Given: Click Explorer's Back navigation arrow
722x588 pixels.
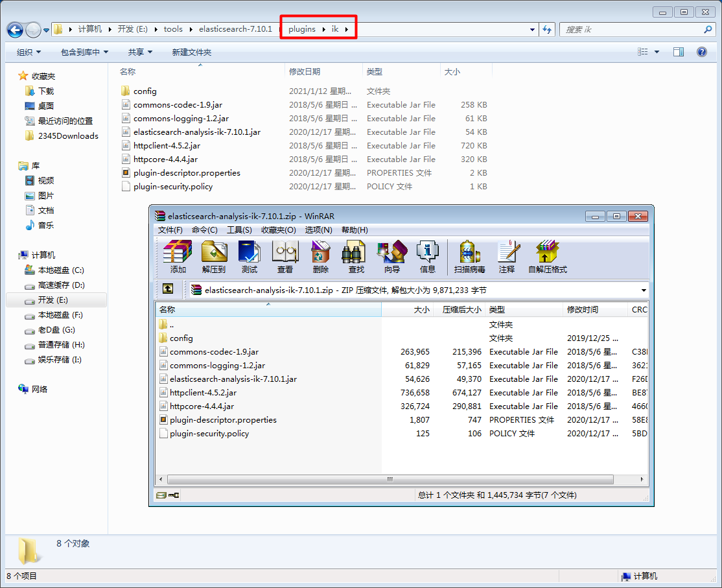Looking at the screenshot, I should pyautogui.click(x=15, y=30).
